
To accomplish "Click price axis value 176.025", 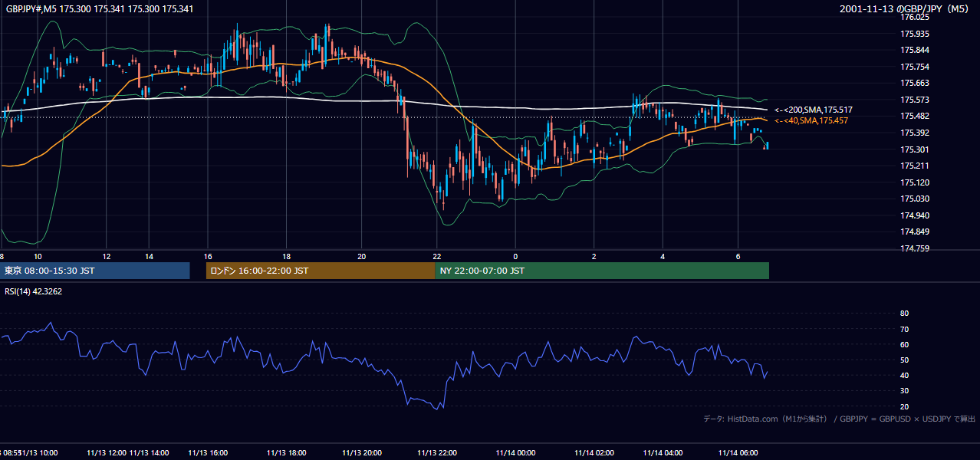I will (916, 17).
